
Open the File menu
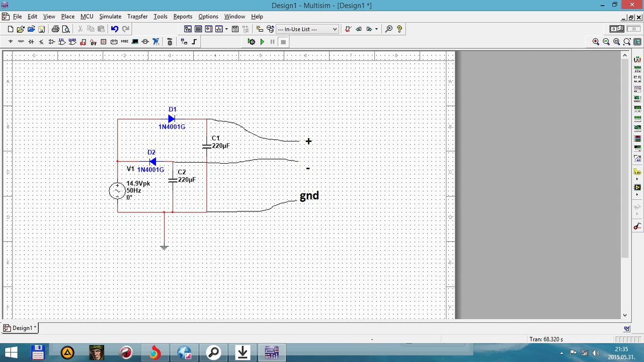17,17
